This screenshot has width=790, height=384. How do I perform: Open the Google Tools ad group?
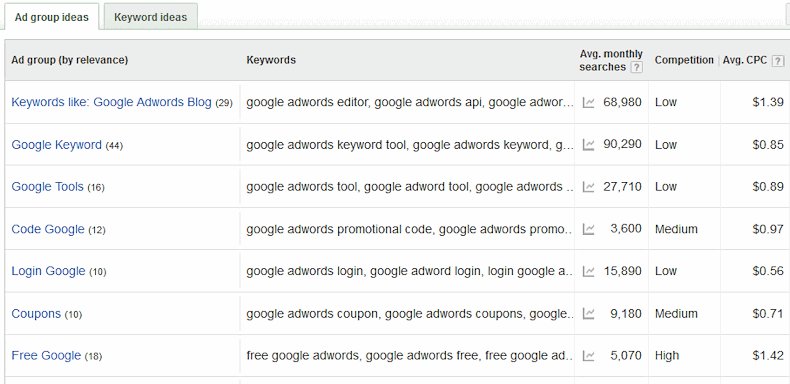47,187
